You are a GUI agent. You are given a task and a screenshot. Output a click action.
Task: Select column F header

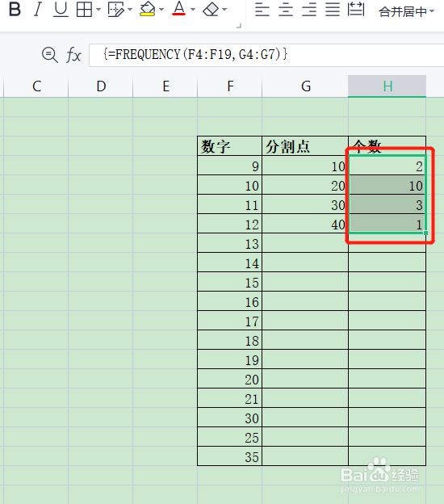(230, 86)
